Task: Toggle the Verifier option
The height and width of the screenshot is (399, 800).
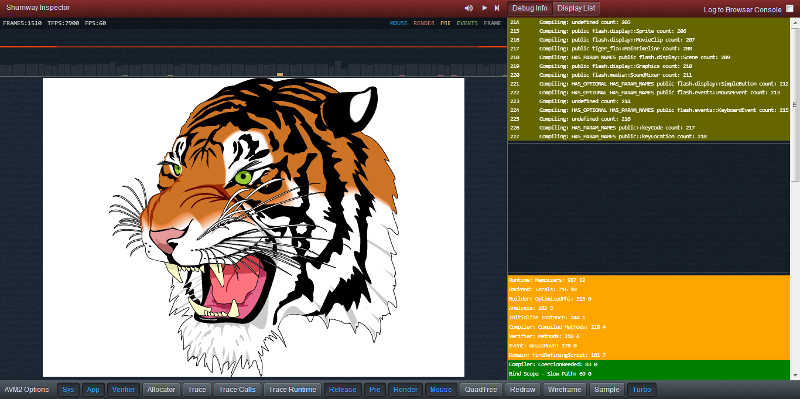Action: tap(123, 389)
